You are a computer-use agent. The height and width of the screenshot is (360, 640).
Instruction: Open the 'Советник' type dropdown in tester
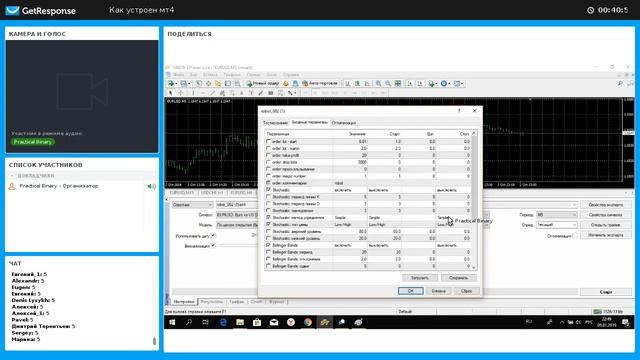(192, 204)
